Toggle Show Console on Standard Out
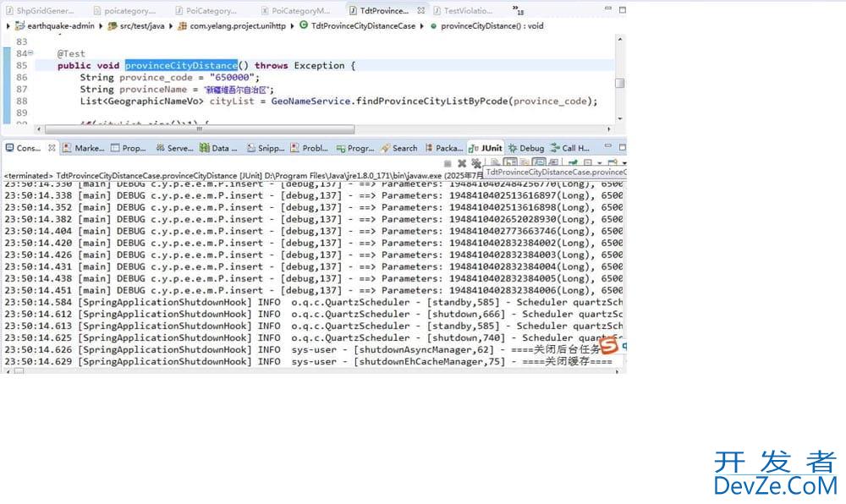Screen dimensions: 846x504 coord(539,163)
